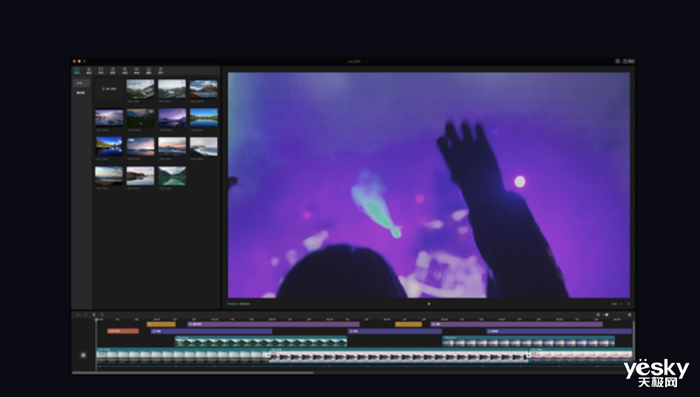Viewport: 700px width, 397px height.
Task: Click the import media button in media panel
Action: 109,89
